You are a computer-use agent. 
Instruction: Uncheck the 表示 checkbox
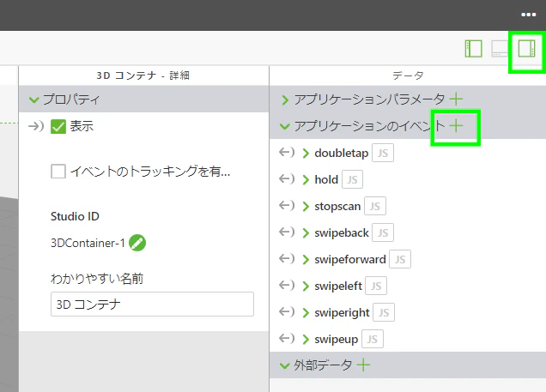point(58,126)
